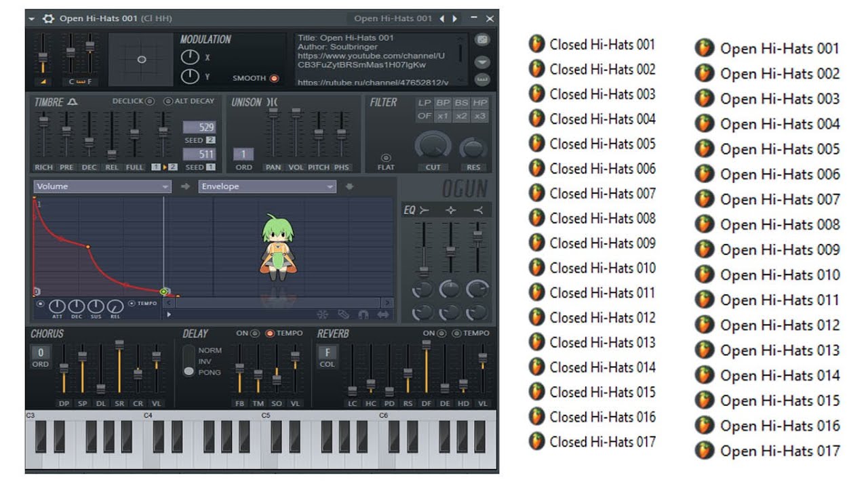This screenshot has height=488, width=868.
Task: Turn on the REVERB ON switch
Action: click(442, 333)
